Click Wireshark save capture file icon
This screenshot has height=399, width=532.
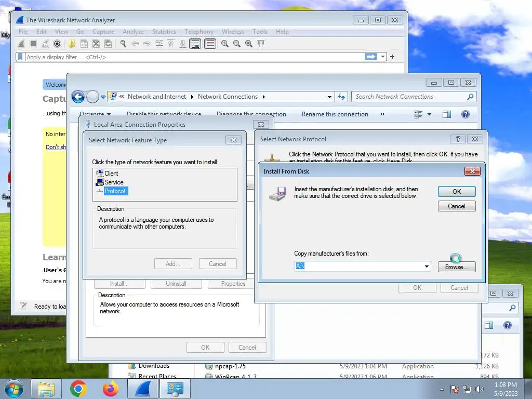point(84,44)
